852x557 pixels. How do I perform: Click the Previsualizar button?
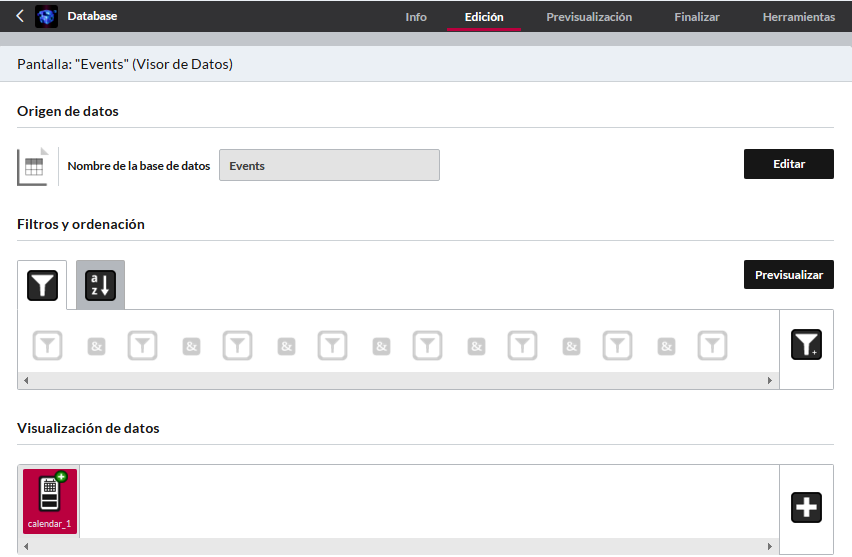[x=788, y=275]
